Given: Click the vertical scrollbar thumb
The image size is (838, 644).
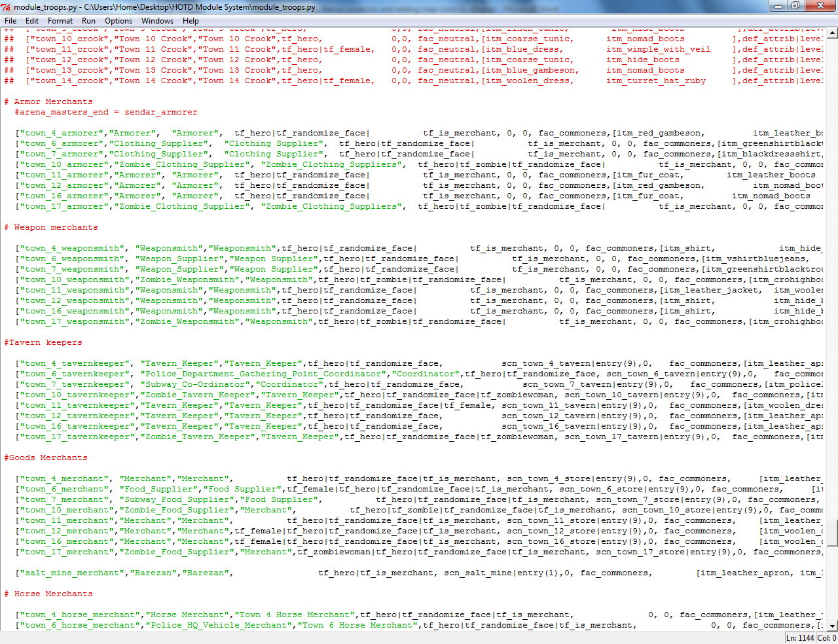Looking at the screenshot, I should tap(832, 533).
